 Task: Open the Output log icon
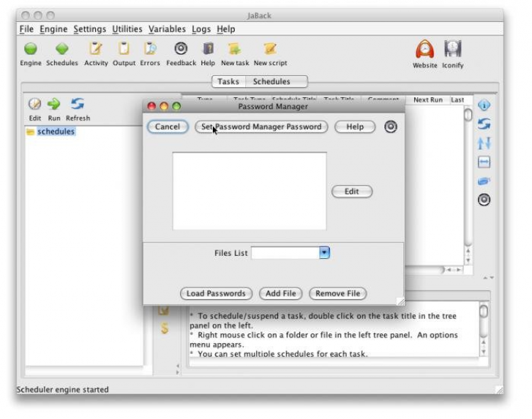[124, 49]
